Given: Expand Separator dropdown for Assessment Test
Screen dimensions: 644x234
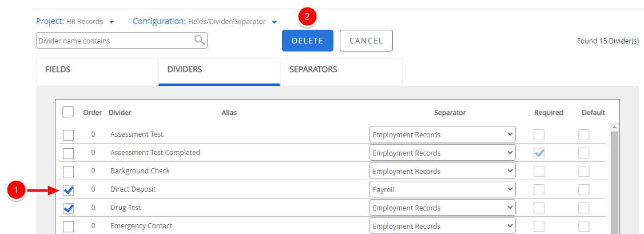Looking at the screenshot, I should (x=442, y=135).
